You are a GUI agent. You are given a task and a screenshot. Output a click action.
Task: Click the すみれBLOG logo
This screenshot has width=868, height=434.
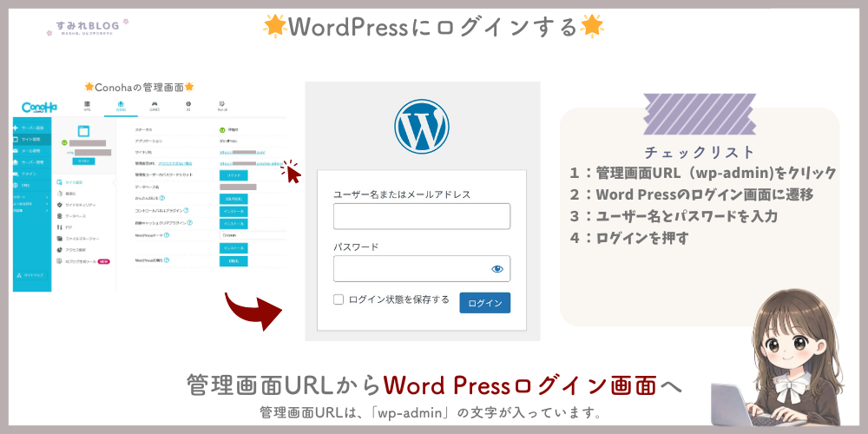[x=88, y=27]
